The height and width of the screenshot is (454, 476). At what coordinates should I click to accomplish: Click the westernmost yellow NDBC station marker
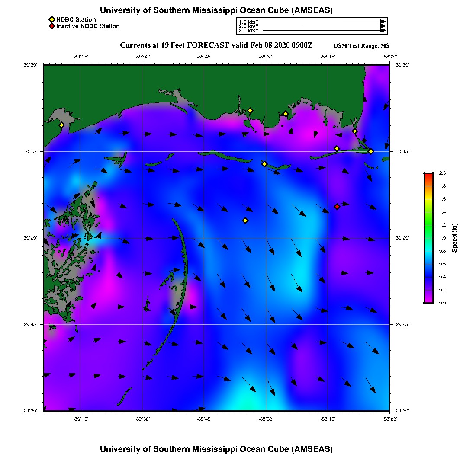pyautogui.click(x=62, y=125)
